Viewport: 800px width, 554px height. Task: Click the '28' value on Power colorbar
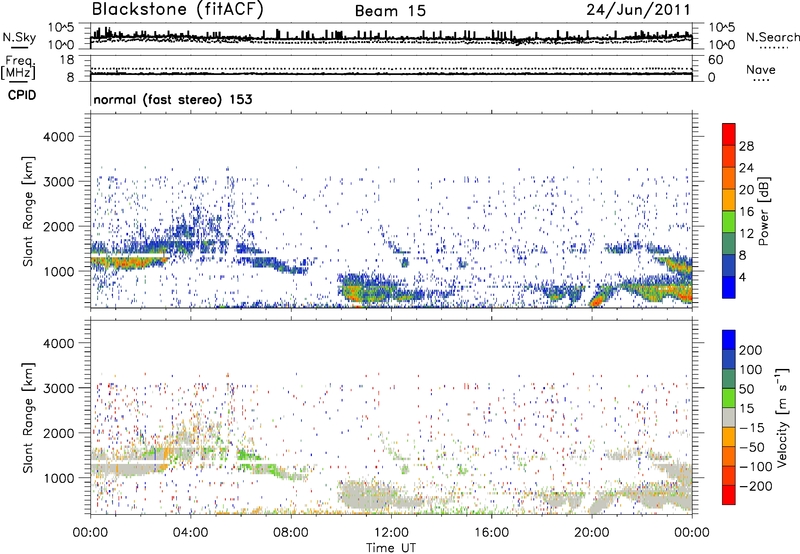point(746,146)
